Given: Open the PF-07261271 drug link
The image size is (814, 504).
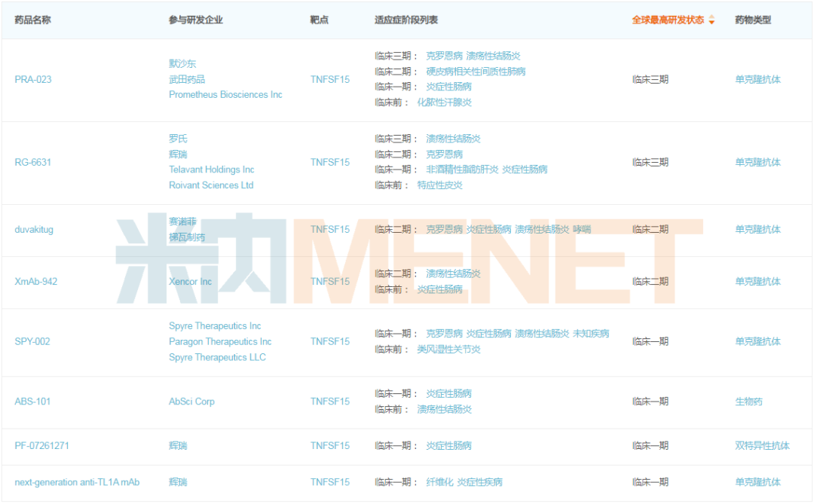Looking at the screenshot, I should click(41, 445).
